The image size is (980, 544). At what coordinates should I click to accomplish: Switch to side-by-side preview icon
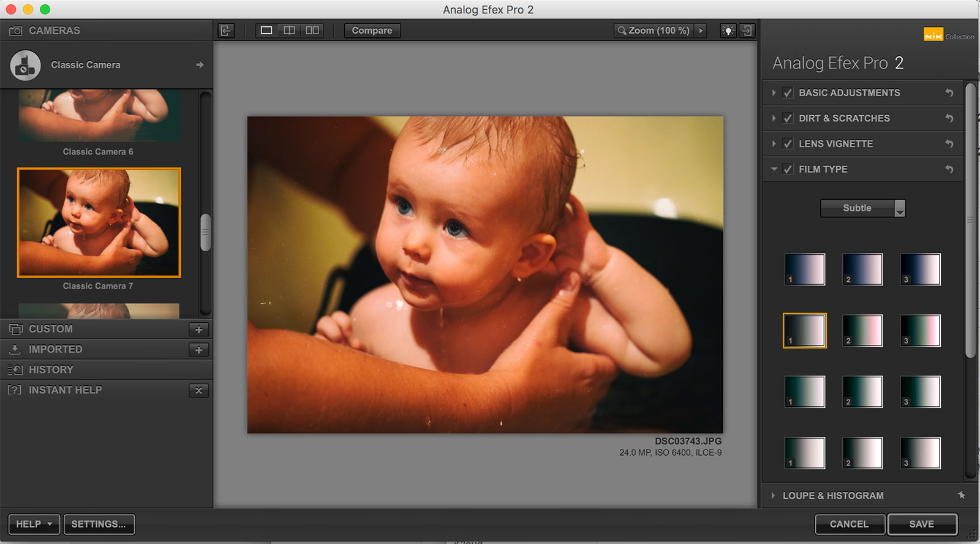[312, 31]
